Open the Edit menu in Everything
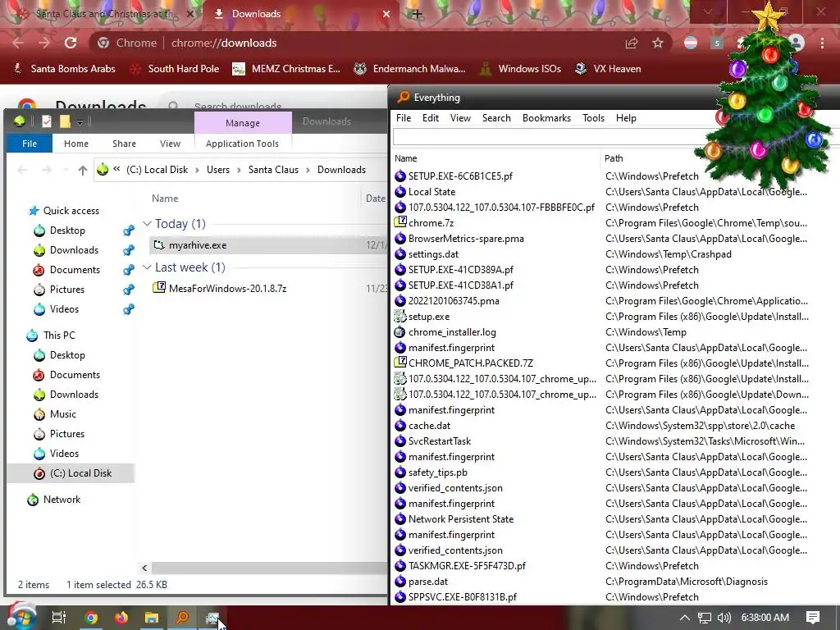 tap(430, 118)
